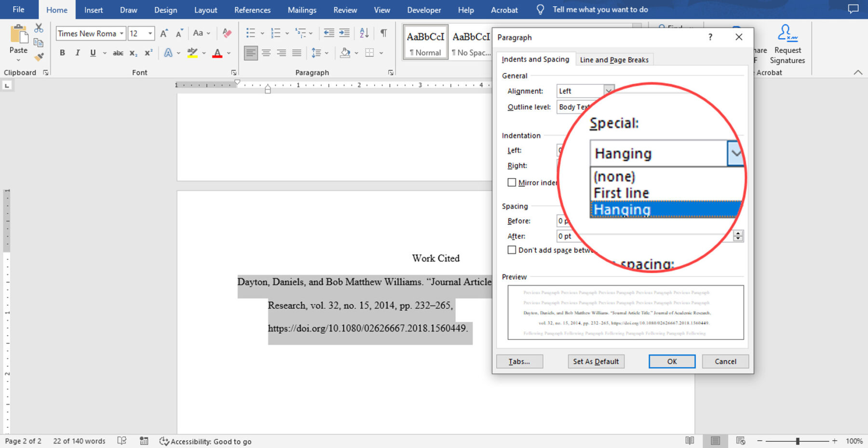Open the Alignment dropdown in Paragraph dialog
Screen dimensions: 868x448
(609, 91)
